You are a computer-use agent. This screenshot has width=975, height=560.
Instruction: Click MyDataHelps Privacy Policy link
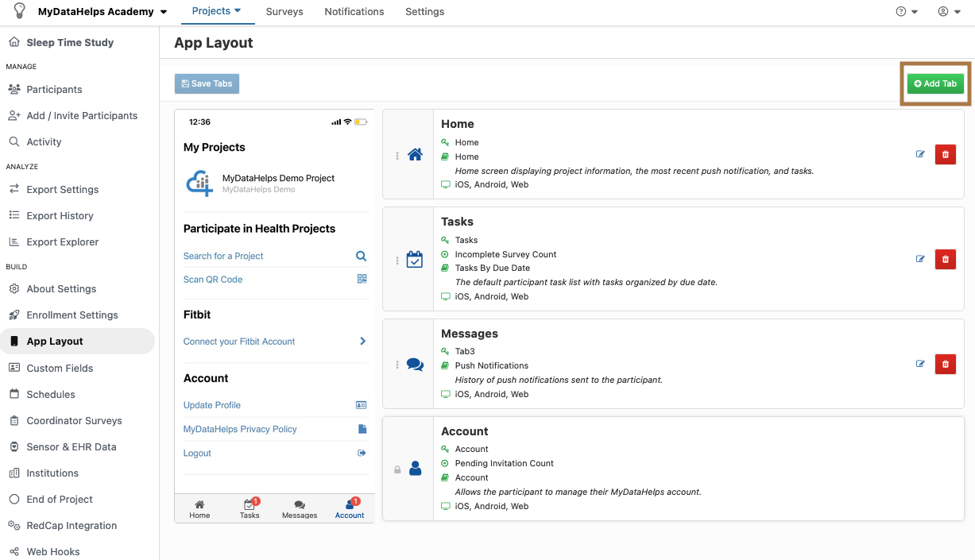pos(240,429)
